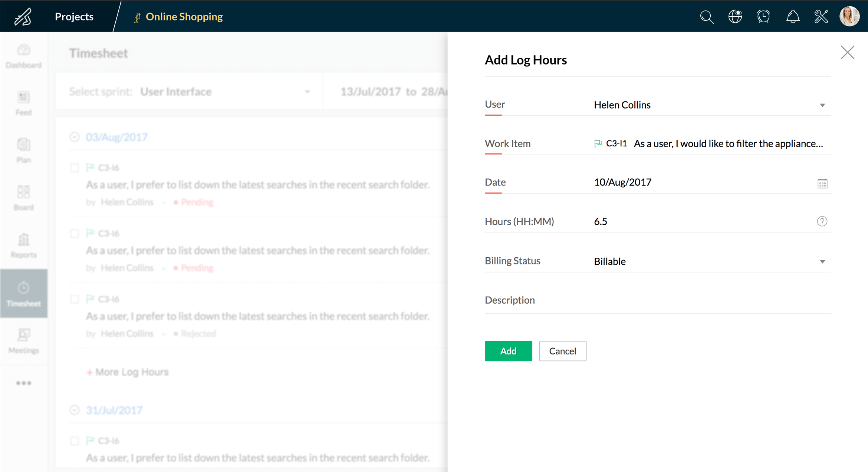This screenshot has width=868, height=472.
Task: Collapse the 03/Aug/2017 date group
Action: click(75, 137)
